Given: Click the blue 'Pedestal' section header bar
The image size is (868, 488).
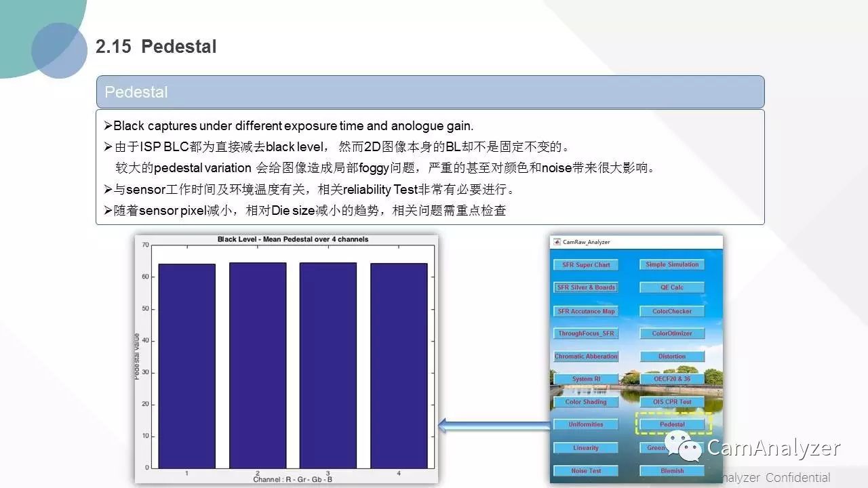Looking at the screenshot, I should (430, 91).
